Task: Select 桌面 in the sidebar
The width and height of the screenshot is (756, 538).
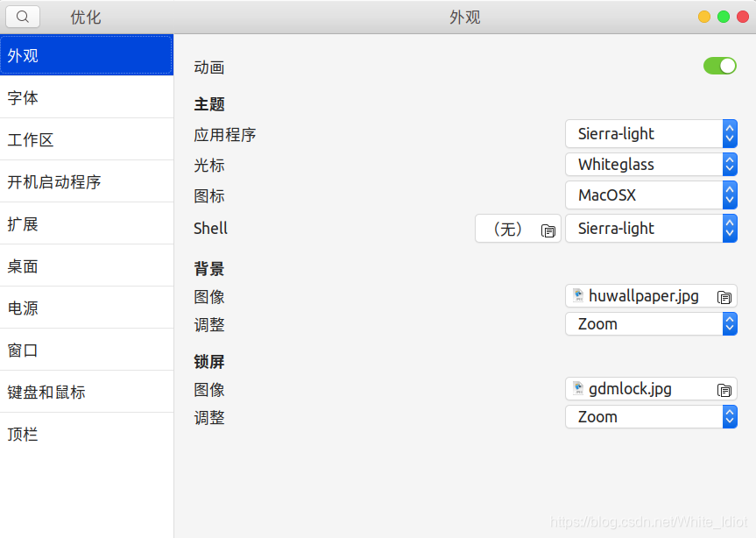Action: pyautogui.click(x=87, y=265)
